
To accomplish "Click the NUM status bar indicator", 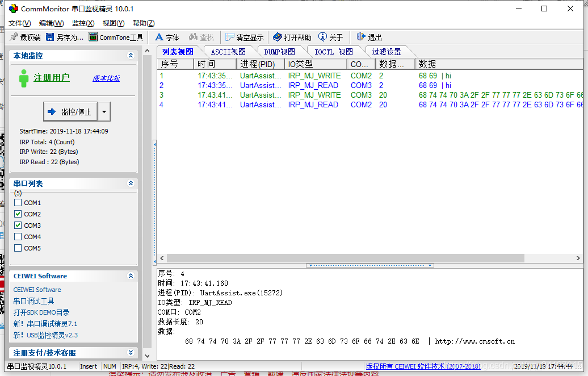I will (110, 366).
